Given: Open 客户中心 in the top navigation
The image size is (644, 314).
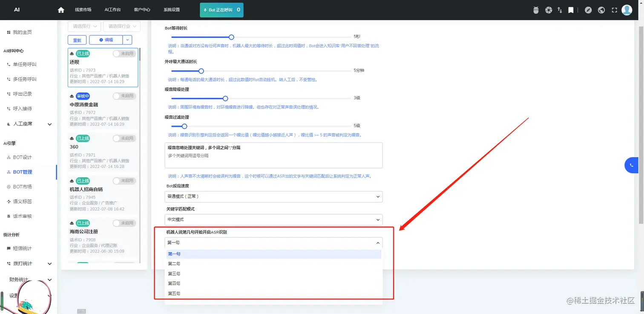Looking at the screenshot, I should pos(142,10).
